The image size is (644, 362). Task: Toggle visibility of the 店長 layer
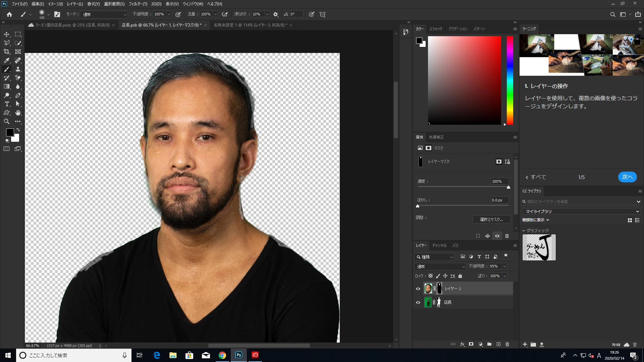tap(418, 302)
